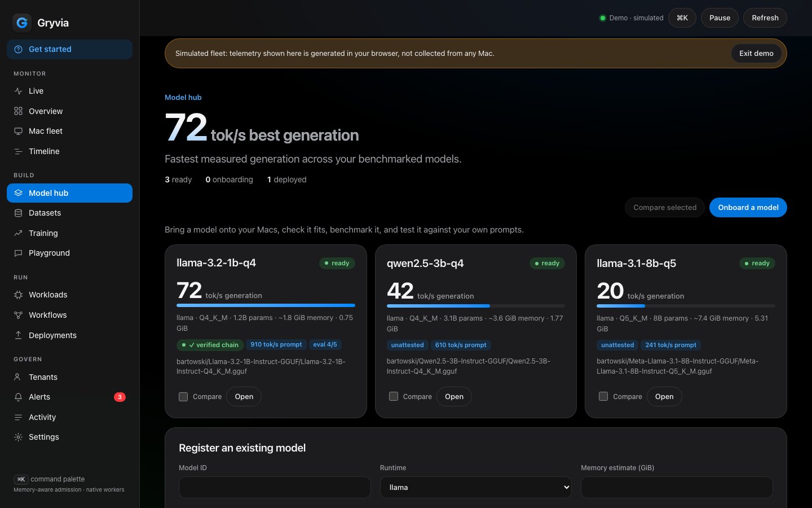Image resolution: width=812 pixels, height=508 pixels.
Task: Check Compare for qwen2.5-3b-q4
Action: tap(394, 397)
